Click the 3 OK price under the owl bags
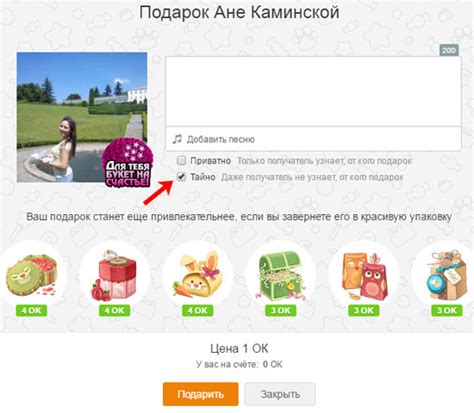The height and width of the screenshot is (413, 474). pyautogui.click(x=363, y=310)
